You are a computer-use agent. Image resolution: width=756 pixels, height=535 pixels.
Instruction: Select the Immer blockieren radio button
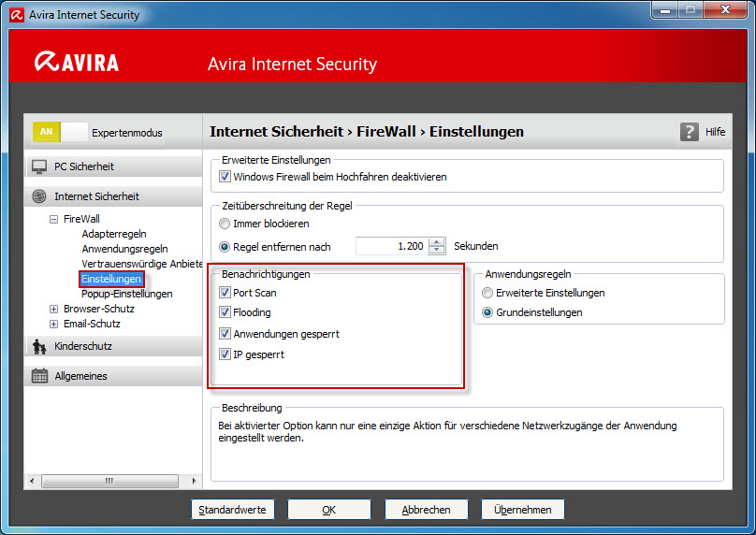click(x=225, y=224)
